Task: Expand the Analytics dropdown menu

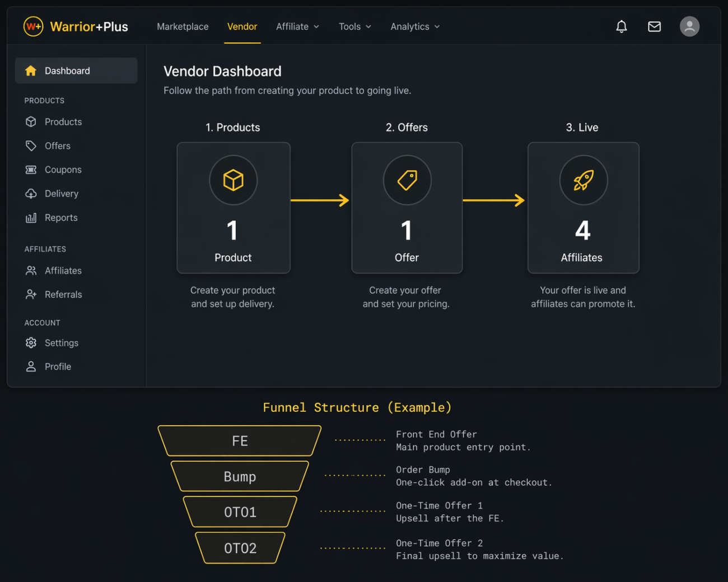Action: pos(415,26)
